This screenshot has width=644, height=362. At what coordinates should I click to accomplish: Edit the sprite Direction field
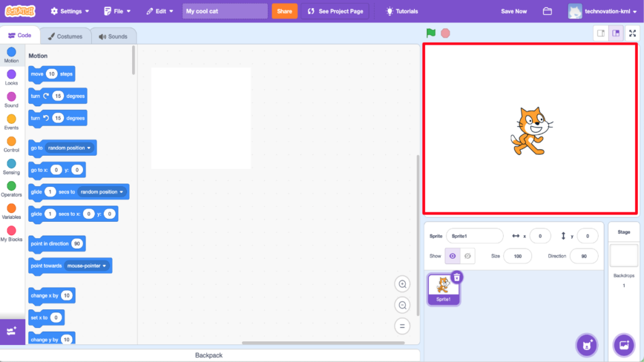(x=584, y=256)
